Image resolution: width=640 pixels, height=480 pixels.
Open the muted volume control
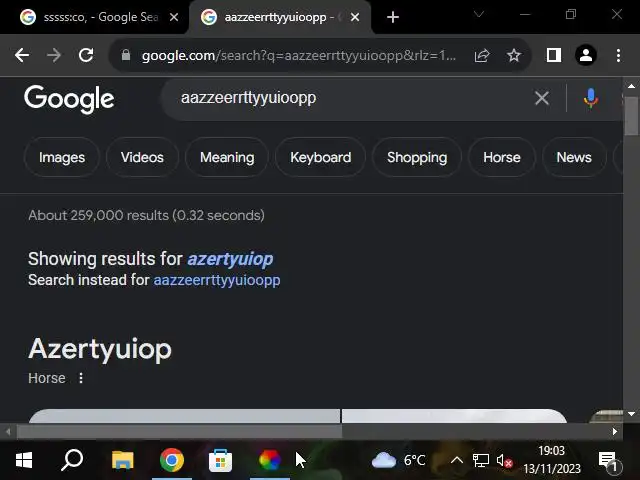tap(504, 461)
